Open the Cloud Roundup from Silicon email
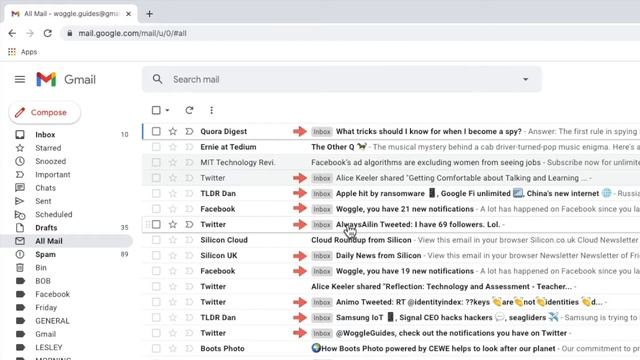The image size is (640, 360). tap(391, 240)
